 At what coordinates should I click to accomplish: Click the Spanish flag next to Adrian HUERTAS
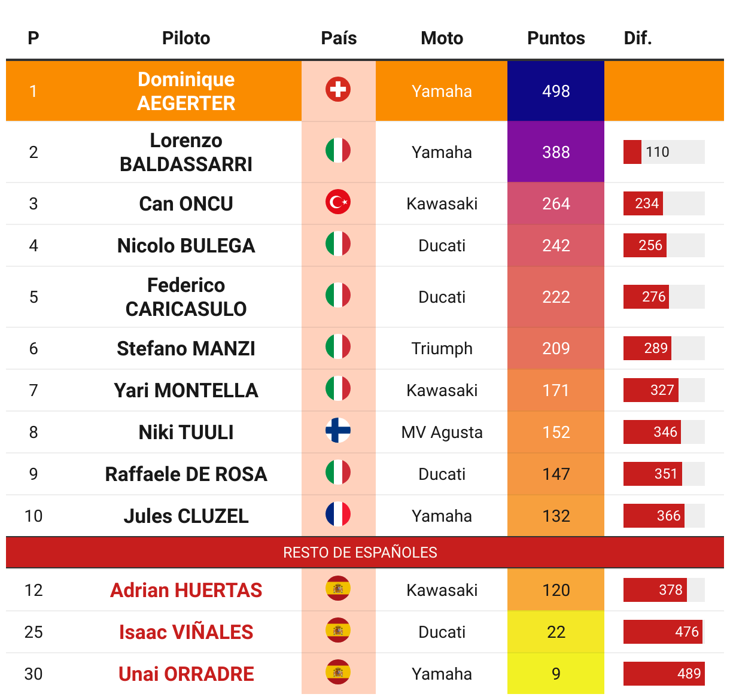[x=338, y=589]
